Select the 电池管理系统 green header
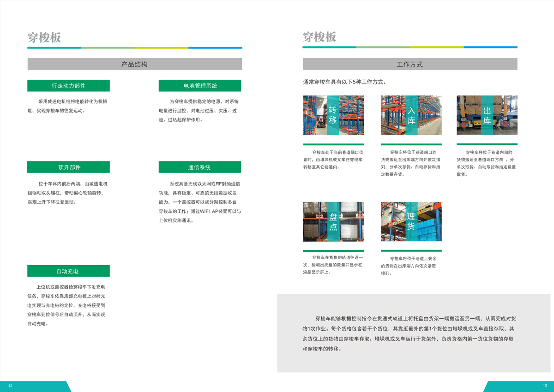 199,86
